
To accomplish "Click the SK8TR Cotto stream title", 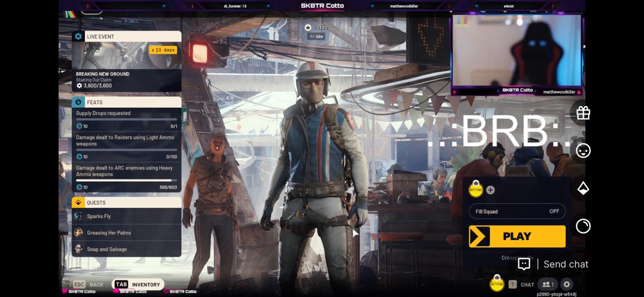I will [x=322, y=6].
